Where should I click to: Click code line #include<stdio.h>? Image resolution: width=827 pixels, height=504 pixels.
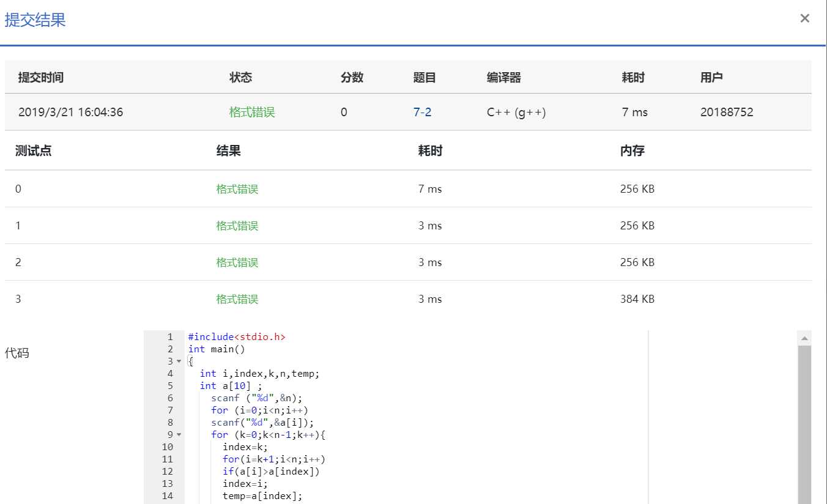pyautogui.click(x=237, y=337)
